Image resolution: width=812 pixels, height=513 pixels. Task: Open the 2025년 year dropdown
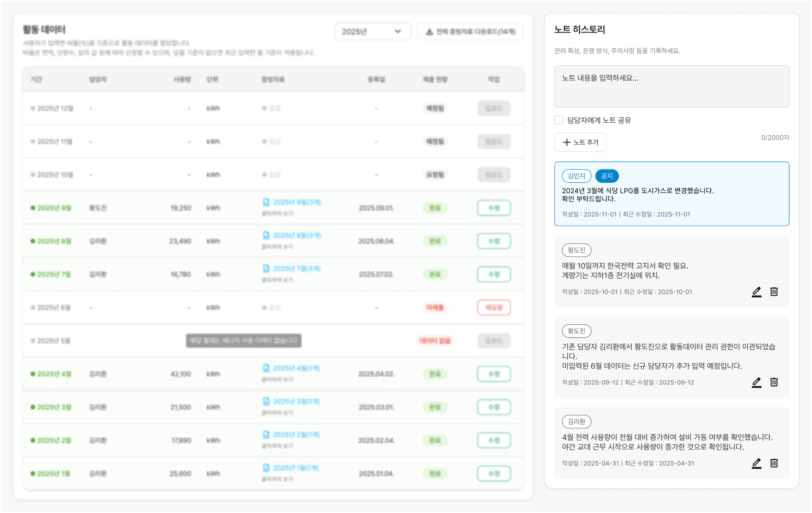point(372,31)
